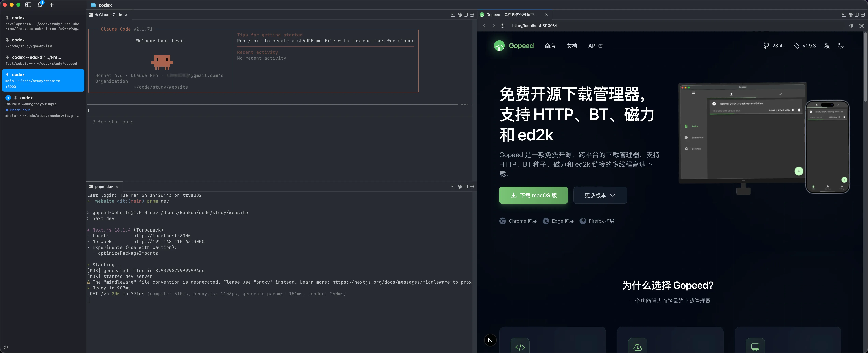Click the help icon at bottom left
Image resolution: width=868 pixels, height=353 pixels.
[x=6, y=347]
